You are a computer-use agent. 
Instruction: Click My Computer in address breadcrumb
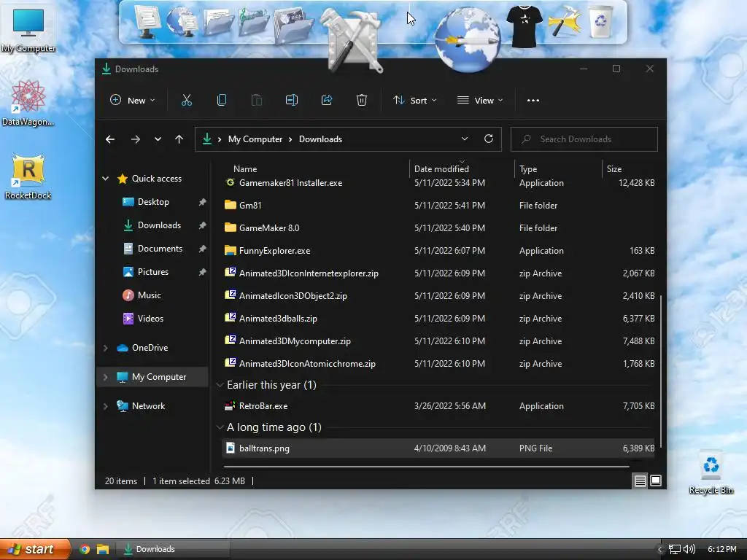(x=255, y=139)
